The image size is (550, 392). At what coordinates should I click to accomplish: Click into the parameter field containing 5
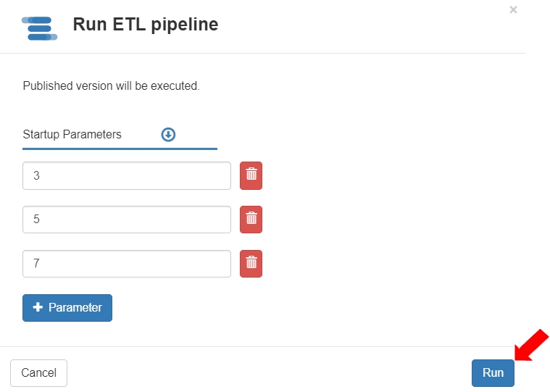coord(127,220)
